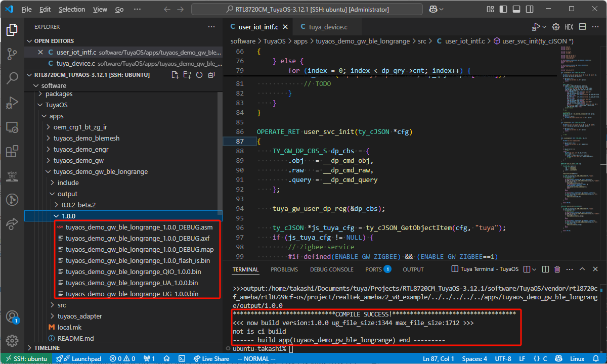Open Copilot dropdown chevron in title bar
Viewport: 607px width, 364px height.
point(441,9)
